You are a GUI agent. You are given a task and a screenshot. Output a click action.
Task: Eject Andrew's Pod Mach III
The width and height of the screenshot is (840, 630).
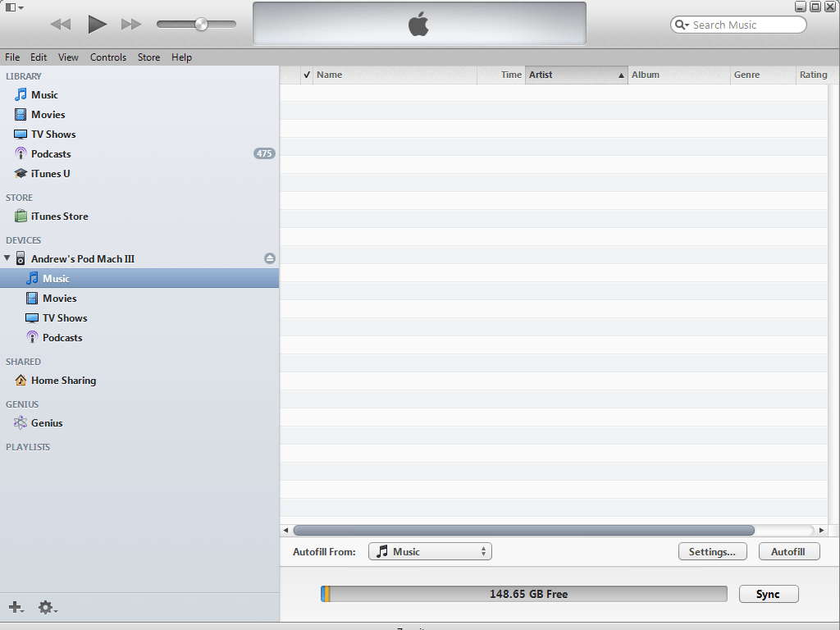270,258
